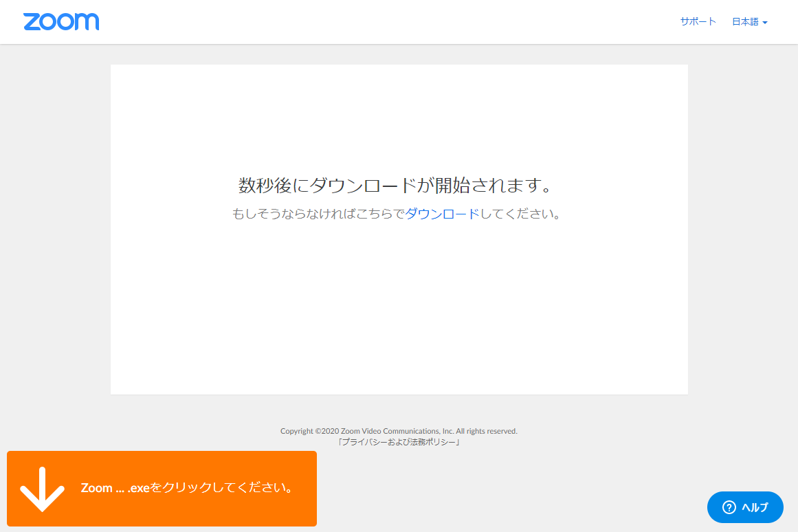Select the Copyright notice text
The width and height of the screenshot is (798, 532).
tap(399, 431)
